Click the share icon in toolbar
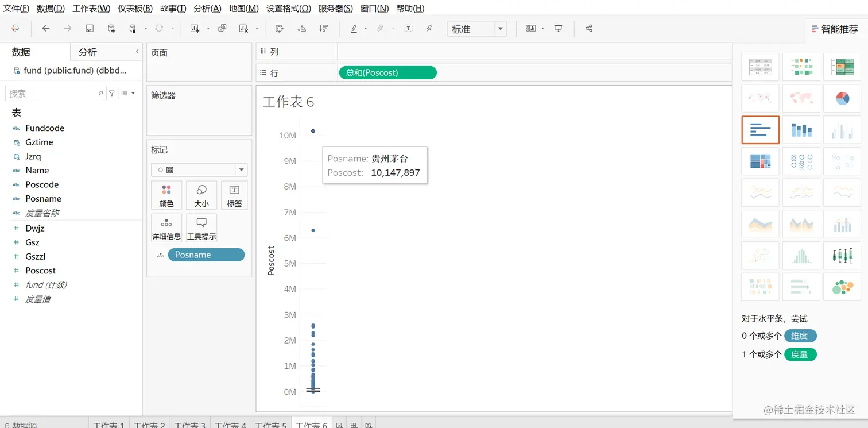Viewport: 868px width, 428px height. coord(589,28)
